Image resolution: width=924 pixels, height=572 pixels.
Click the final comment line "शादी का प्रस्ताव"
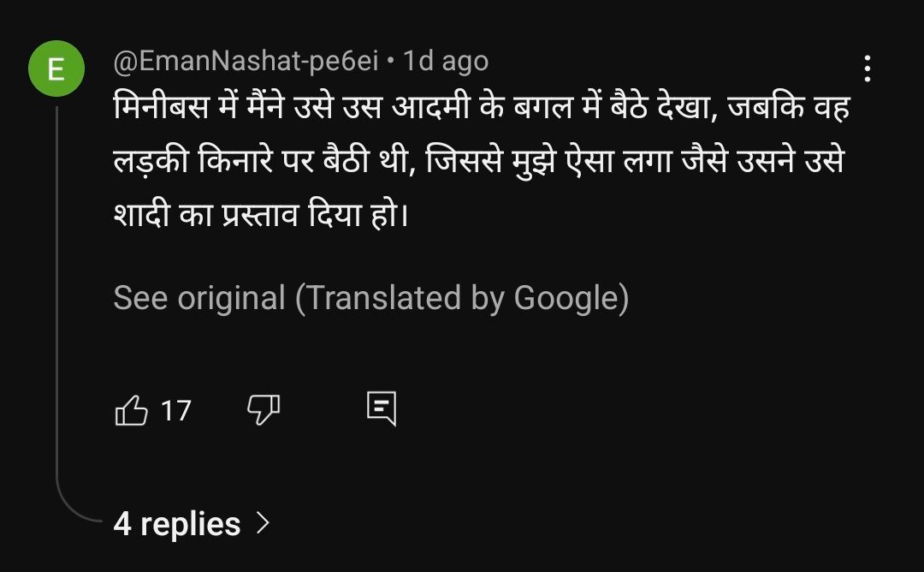click(x=260, y=214)
